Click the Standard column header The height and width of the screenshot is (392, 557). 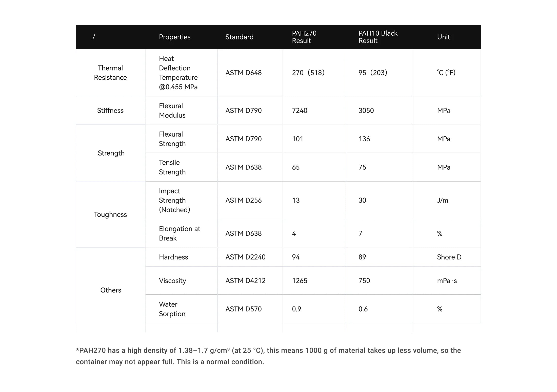[x=239, y=37]
